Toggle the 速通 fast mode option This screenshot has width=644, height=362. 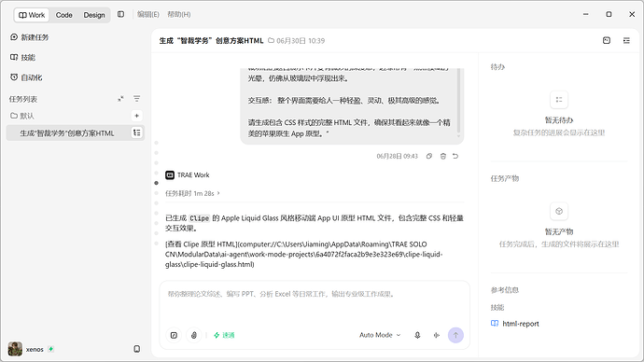[224, 335]
